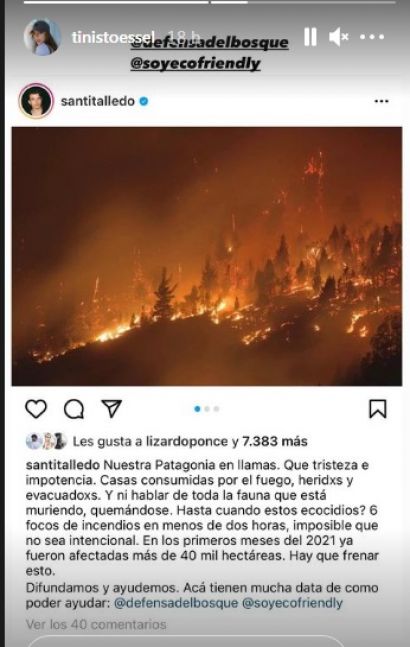The width and height of the screenshot is (410, 647).
Task: Open the @defensadelbosque mention at top
Action: [210, 43]
